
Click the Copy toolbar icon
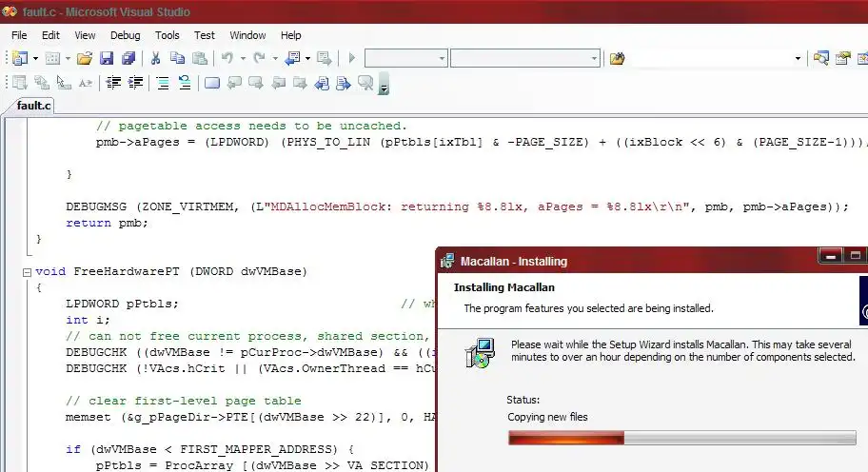[x=177, y=58]
